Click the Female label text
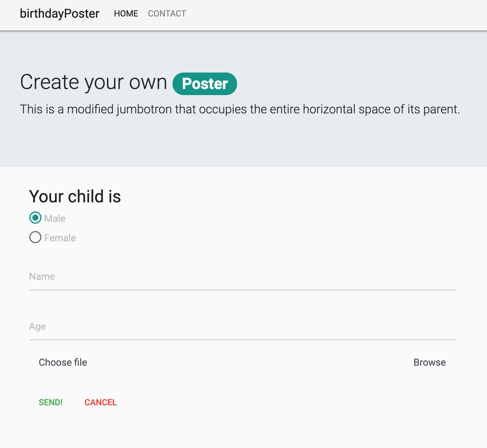Image resolution: width=487 pixels, height=448 pixels. pyautogui.click(x=60, y=238)
